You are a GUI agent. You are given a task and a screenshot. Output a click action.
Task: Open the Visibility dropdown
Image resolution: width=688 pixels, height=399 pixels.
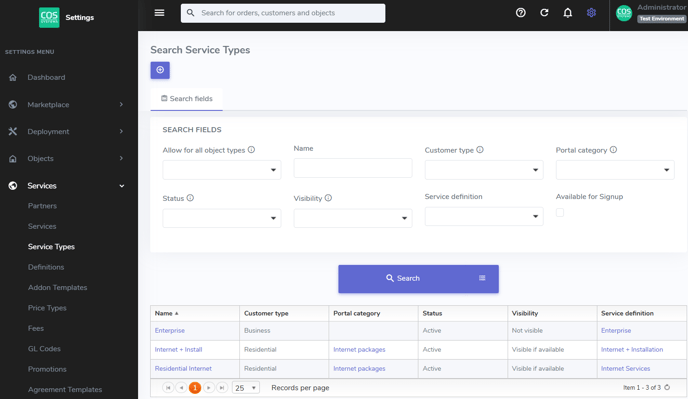[353, 218]
